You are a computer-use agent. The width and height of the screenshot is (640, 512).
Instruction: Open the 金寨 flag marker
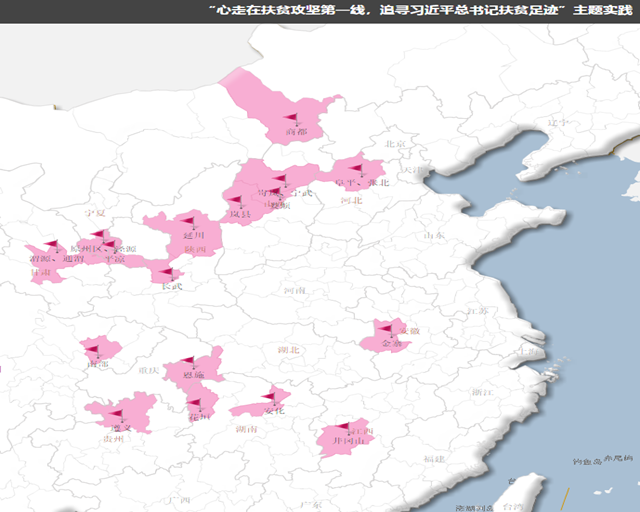pyautogui.click(x=385, y=329)
